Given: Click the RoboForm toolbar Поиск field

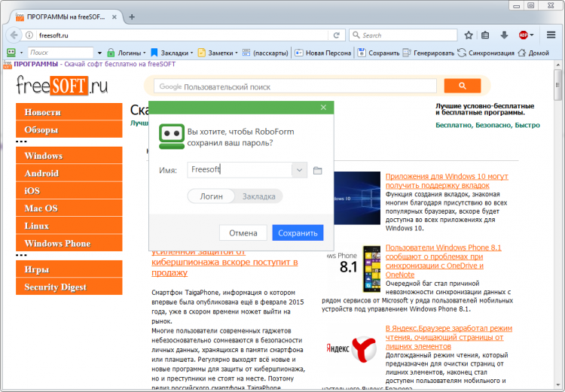Looking at the screenshot, I should (x=60, y=53).
